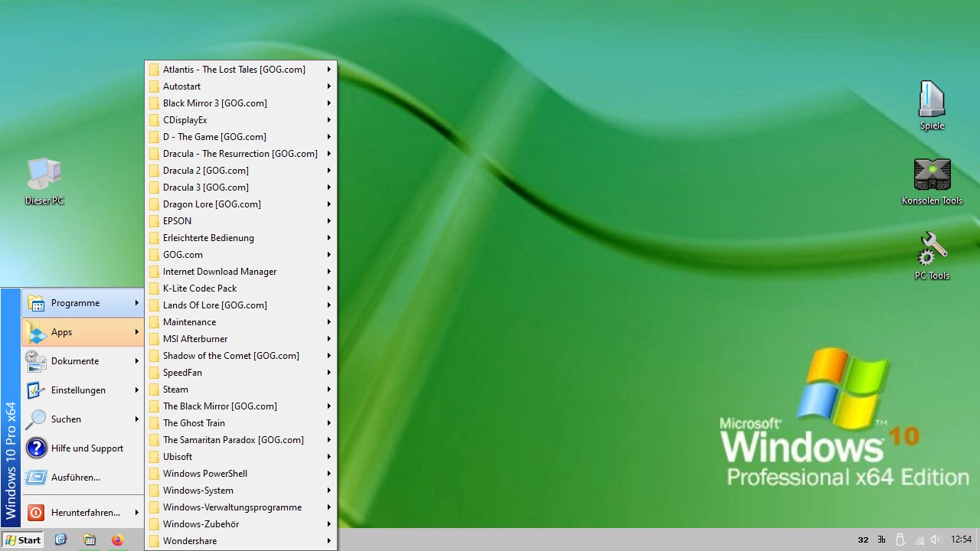Open the Windows PowerShell folder
Image resolution: width=980 pixels, height=551 pixels.
pos(240,474)
